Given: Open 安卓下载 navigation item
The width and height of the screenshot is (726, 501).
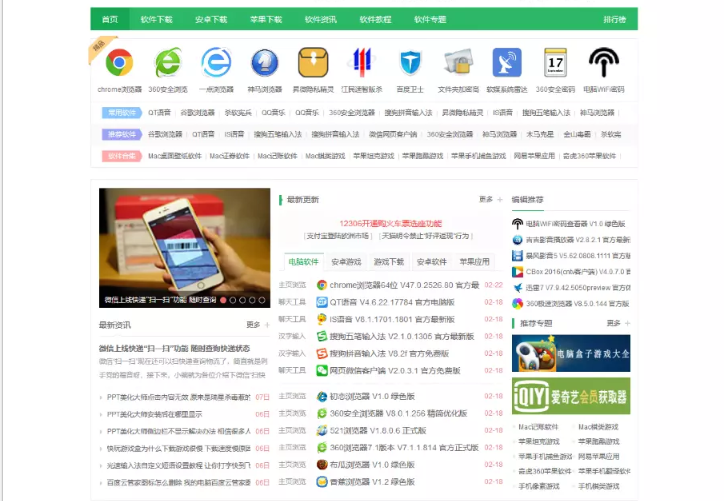Looking at the screenshot, I should coord(211,19).
